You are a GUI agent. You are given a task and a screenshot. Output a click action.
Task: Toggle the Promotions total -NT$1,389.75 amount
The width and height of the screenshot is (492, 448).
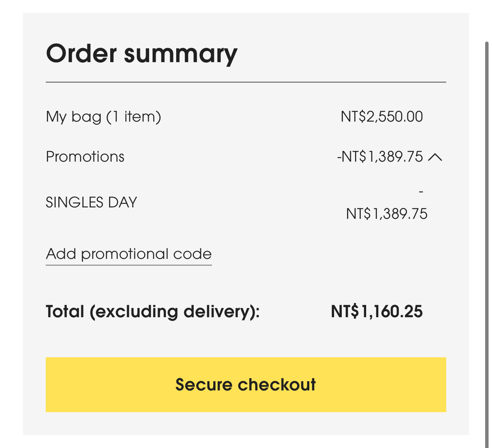[380, 157]
